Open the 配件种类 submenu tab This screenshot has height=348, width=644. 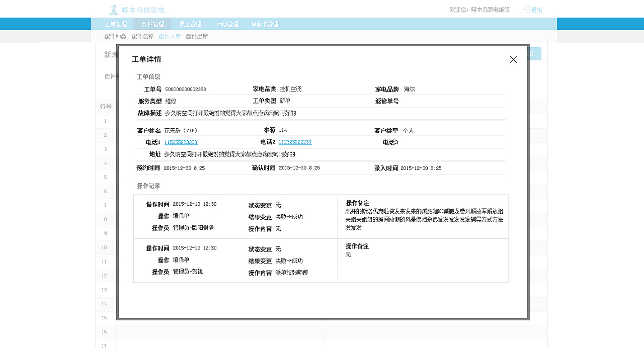(115, 37)
